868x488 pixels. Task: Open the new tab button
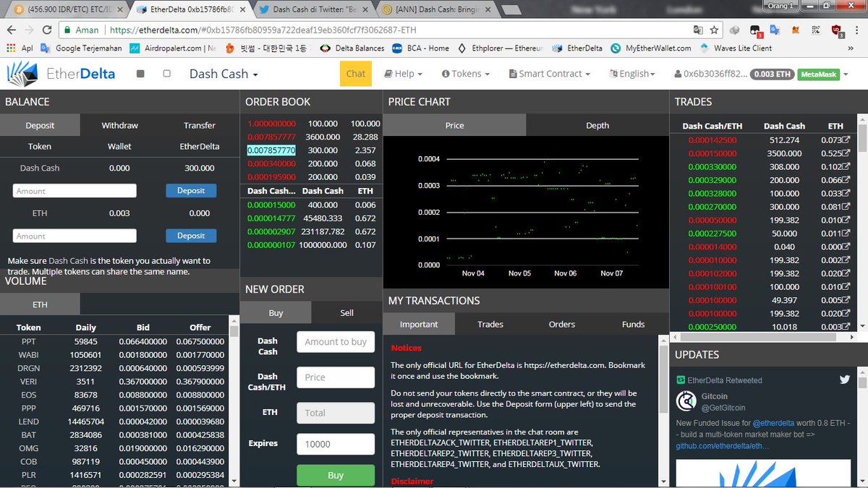tap(511, 10)
